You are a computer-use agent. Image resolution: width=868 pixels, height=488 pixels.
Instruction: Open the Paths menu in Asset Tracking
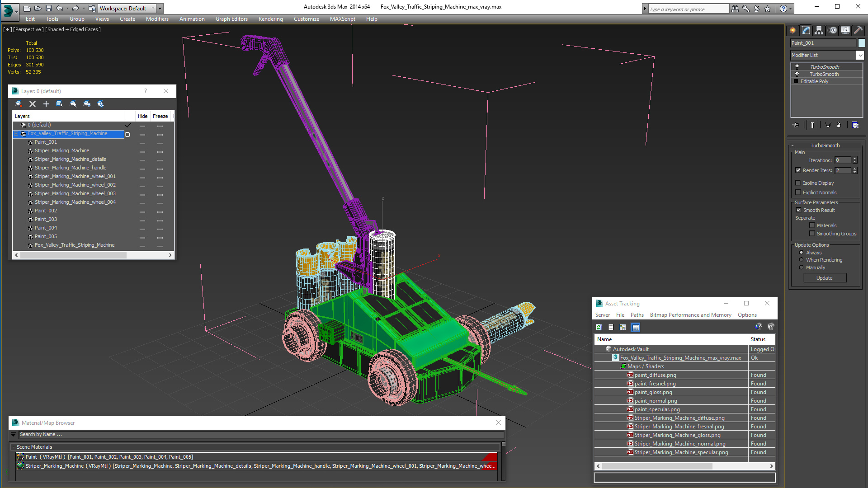point(637,315)
